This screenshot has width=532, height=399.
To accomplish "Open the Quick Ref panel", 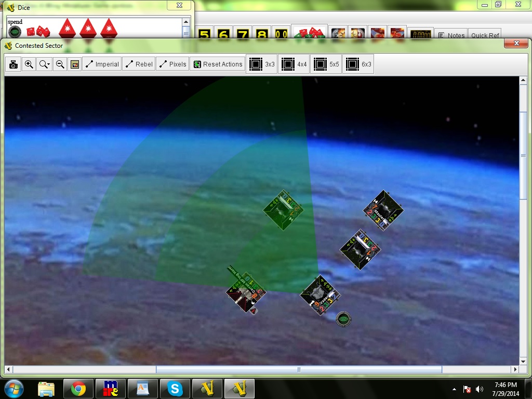I will point(485,35).
